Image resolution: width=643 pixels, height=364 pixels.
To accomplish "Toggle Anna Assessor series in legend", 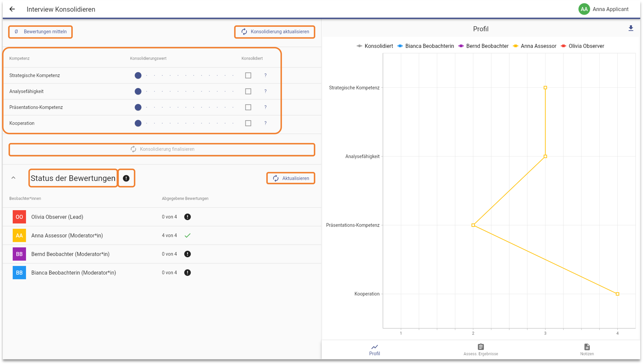I will (x=535, y=46).
